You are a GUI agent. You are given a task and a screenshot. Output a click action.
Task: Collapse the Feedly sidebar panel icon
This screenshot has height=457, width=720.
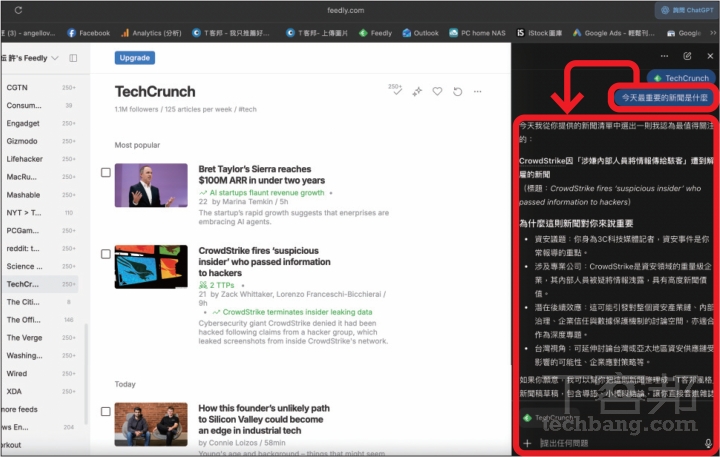73,58
